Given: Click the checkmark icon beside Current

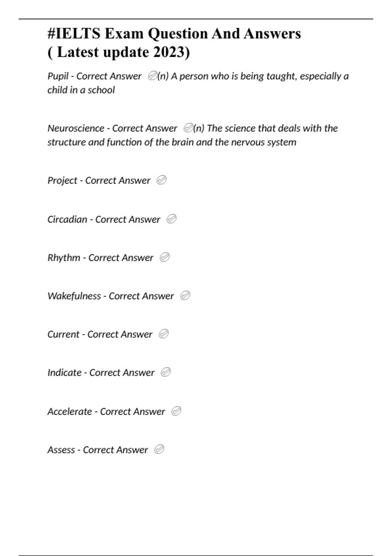Looking at the screenshot, I should click(164, 334).
